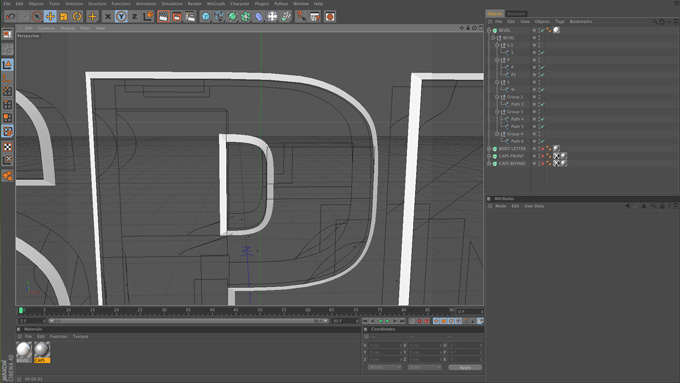Open the File menu in main menu bar
The width and height of the screenshot is (680, 383).
point(7,4)
